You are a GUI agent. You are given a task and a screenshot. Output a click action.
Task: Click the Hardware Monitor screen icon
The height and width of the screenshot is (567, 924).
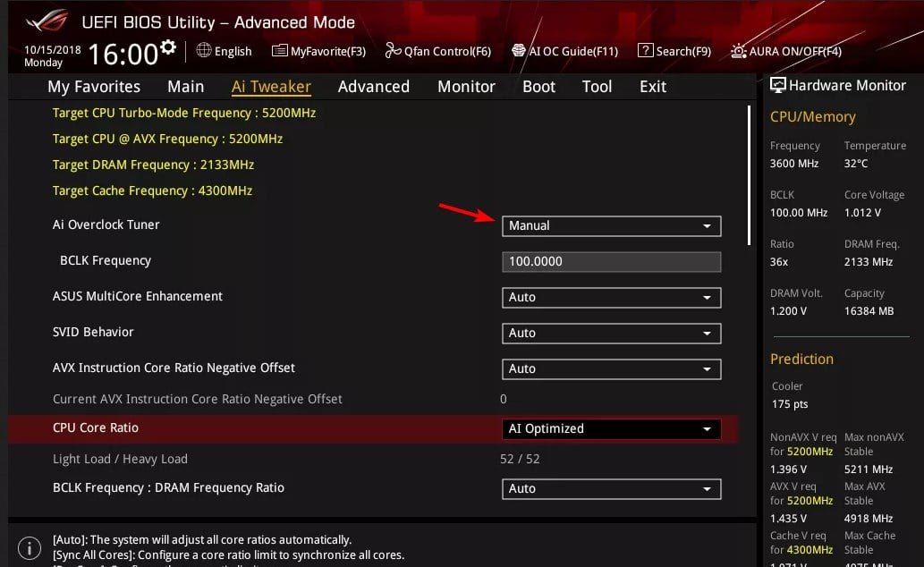click(x=778, y=86)
